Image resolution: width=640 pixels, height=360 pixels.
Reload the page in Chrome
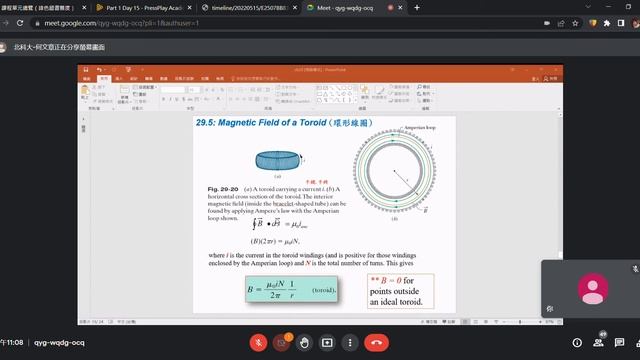click(20, 23)
